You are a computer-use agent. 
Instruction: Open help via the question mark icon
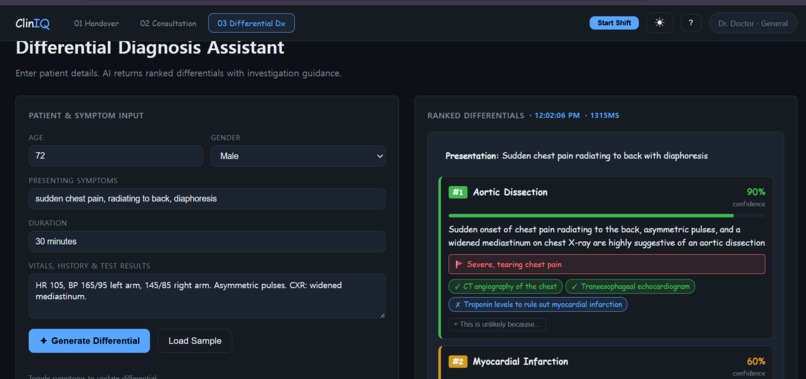pyautogui.click(x=691, y=23)
